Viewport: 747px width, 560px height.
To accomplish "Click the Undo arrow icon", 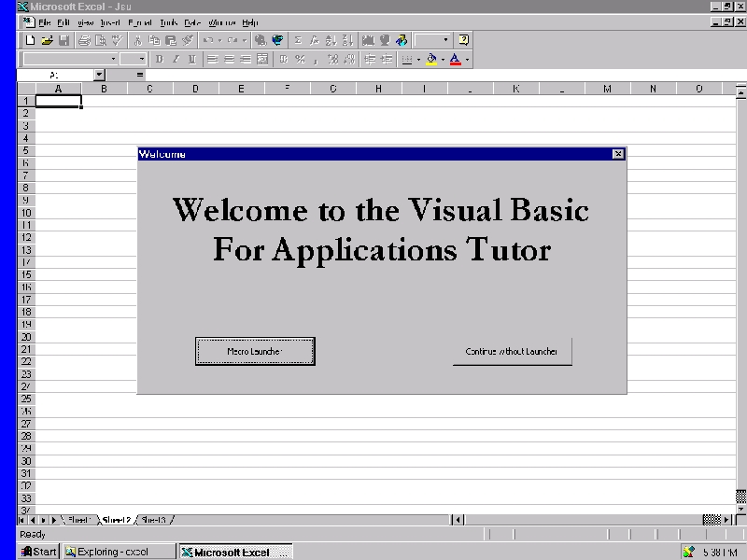I will coord(207,40).
